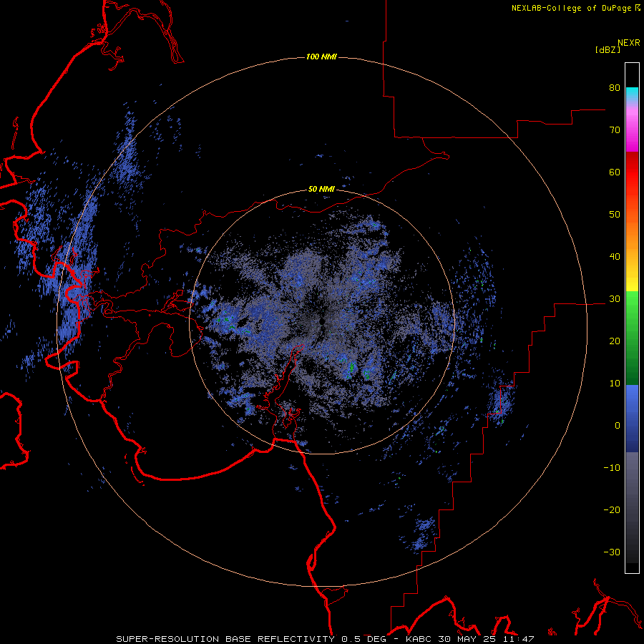Viewport: 644px width, 644px height.
Task: Click the NEXR label above the scale
Action: pyautogui.click(x=629, y=43)
